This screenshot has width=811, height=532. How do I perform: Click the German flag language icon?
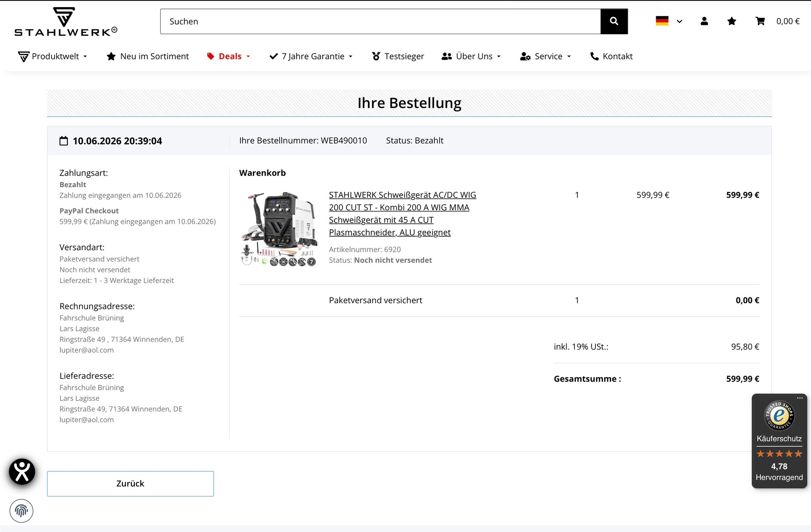[x=662, y=21]
